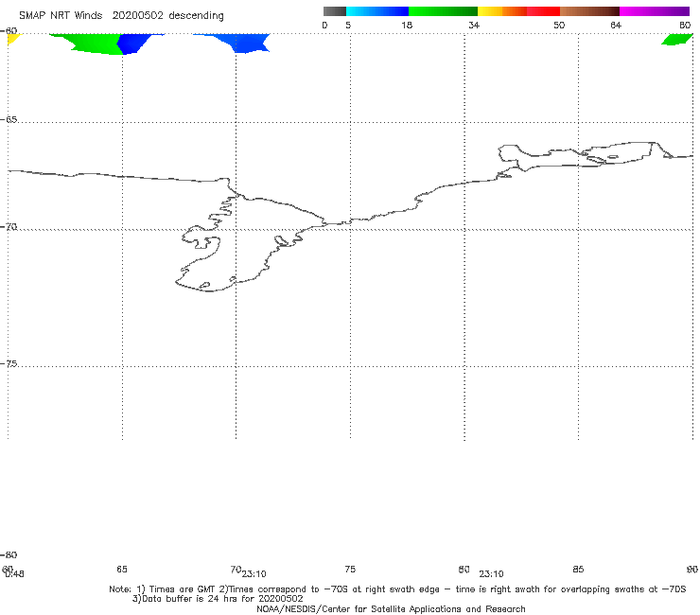This screenshot has height=615, width=700.
Task: Click the "SMAP NRT Winds" title text
Action: 61,15
